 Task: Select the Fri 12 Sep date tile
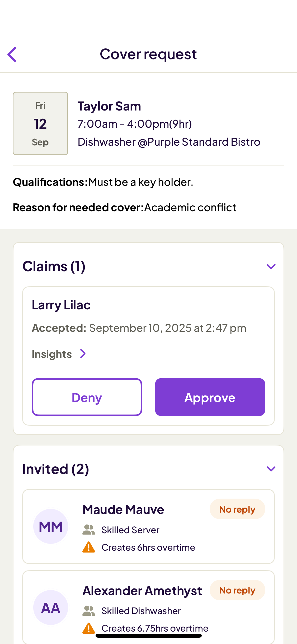pyautogui.click(x=40, y=123)
